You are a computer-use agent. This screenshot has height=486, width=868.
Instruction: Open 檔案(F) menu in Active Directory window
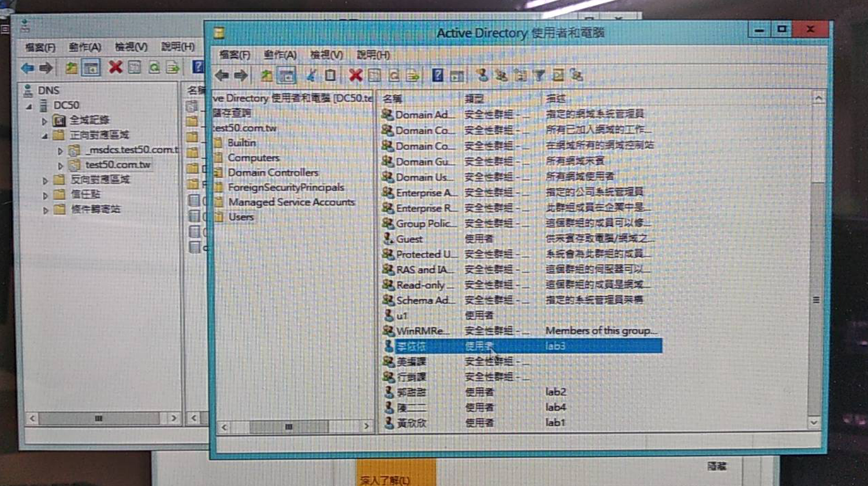click(x=234, y=55)
